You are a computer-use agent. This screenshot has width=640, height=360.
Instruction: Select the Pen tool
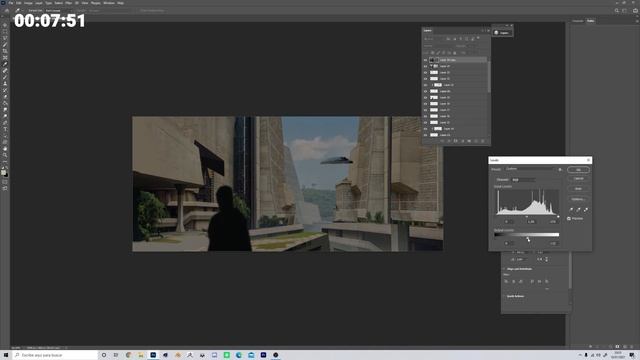(5, 122)
